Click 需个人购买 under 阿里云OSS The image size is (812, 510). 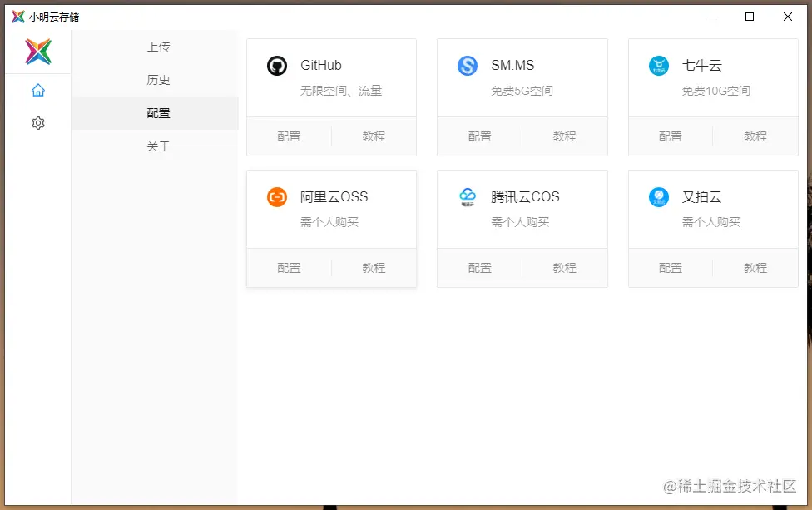pyautogui.click(x=329, y=222)
